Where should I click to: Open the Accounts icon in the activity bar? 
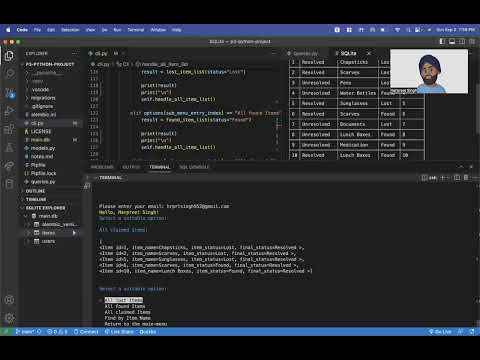pyautogui.click(x=9, y=300)
